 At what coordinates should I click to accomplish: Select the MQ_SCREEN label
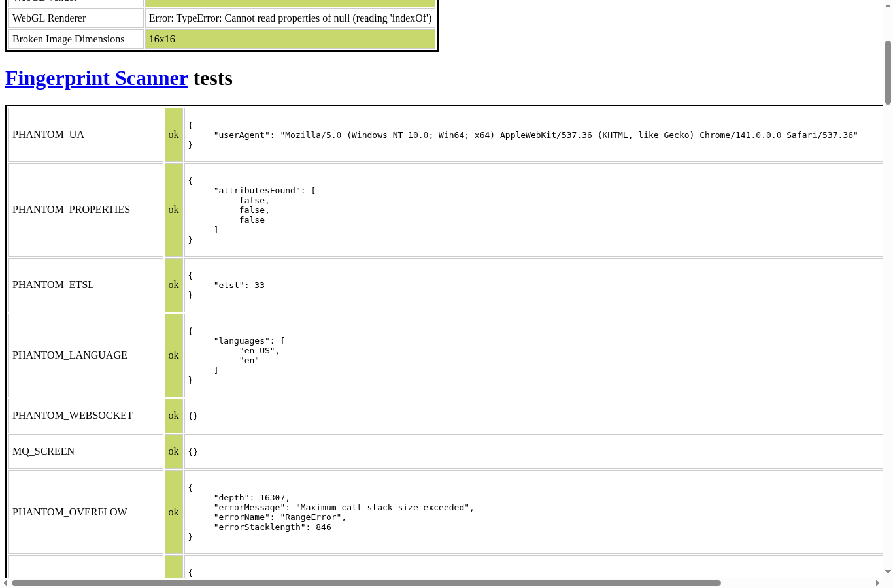(43, 451)
